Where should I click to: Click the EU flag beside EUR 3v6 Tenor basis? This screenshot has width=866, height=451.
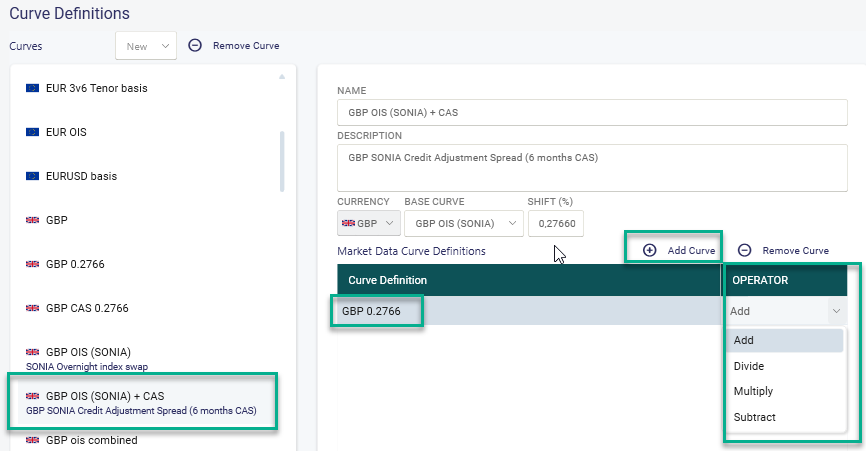[x=33, y=88]
